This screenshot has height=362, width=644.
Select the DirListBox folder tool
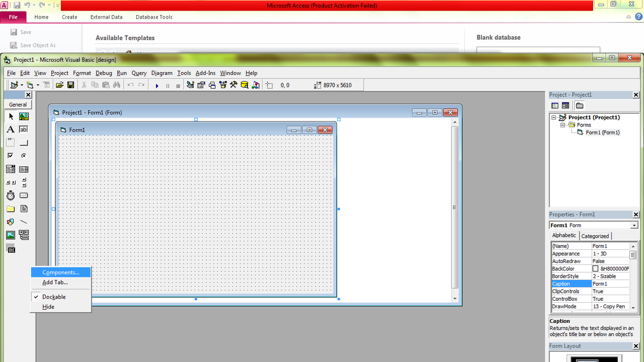click(11, 209)
